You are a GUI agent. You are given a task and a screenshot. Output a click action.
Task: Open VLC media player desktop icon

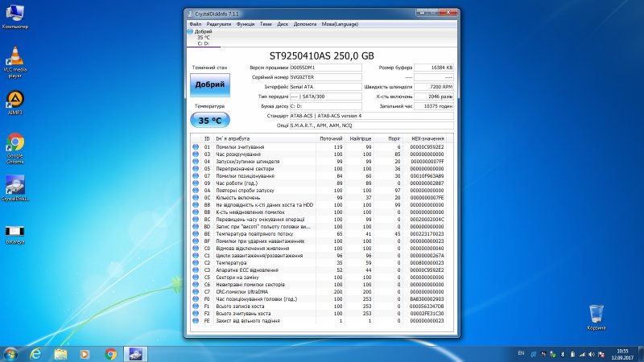coord(15,58)
